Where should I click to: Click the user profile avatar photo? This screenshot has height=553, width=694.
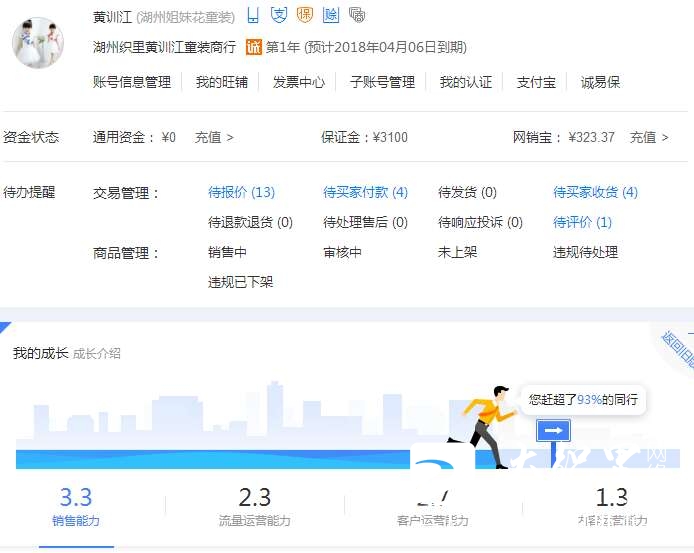point(37,42)
